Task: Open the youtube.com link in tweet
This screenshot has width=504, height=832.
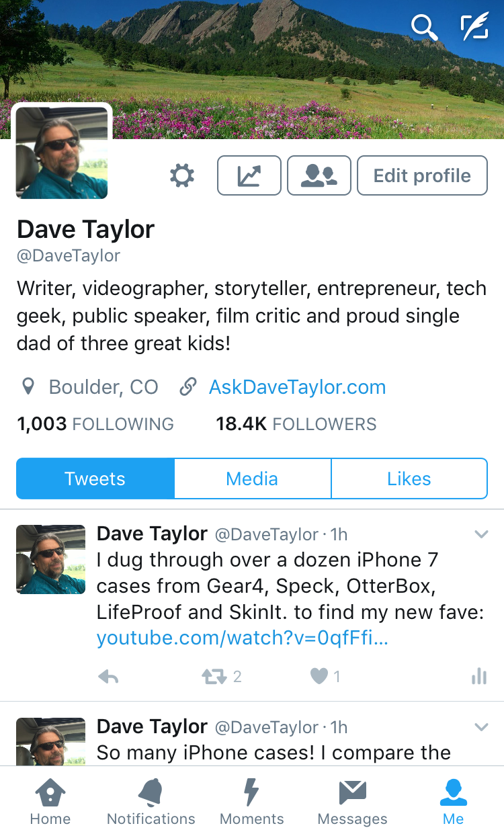Action: pyautogui.click(x=243, y=638)
